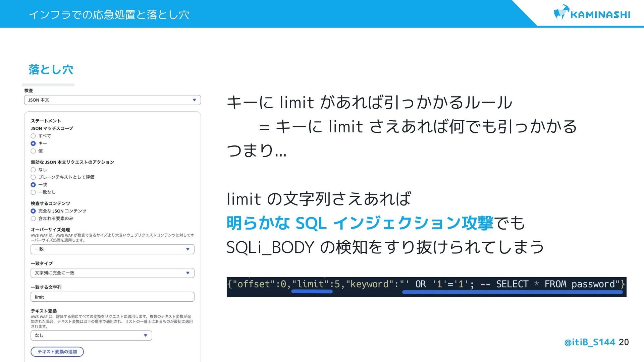Select 一致 for invalid JSON body action
Screen dimensions: 644x362
33,185
